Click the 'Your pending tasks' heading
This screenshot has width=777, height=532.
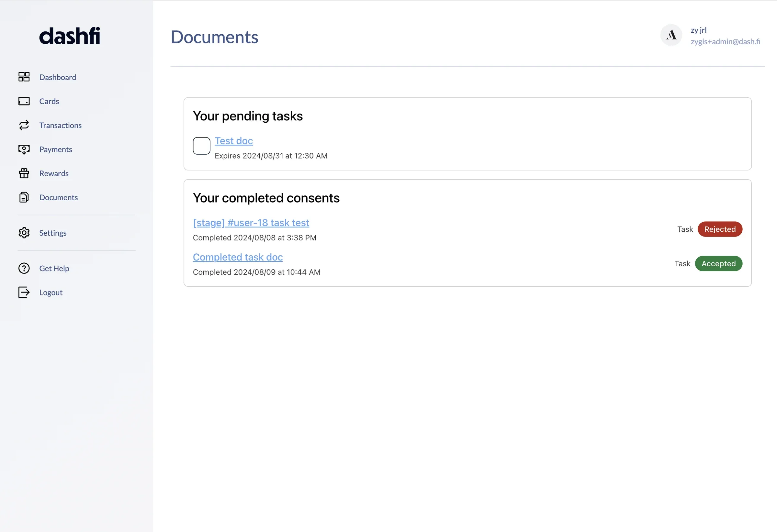point(248,116)
